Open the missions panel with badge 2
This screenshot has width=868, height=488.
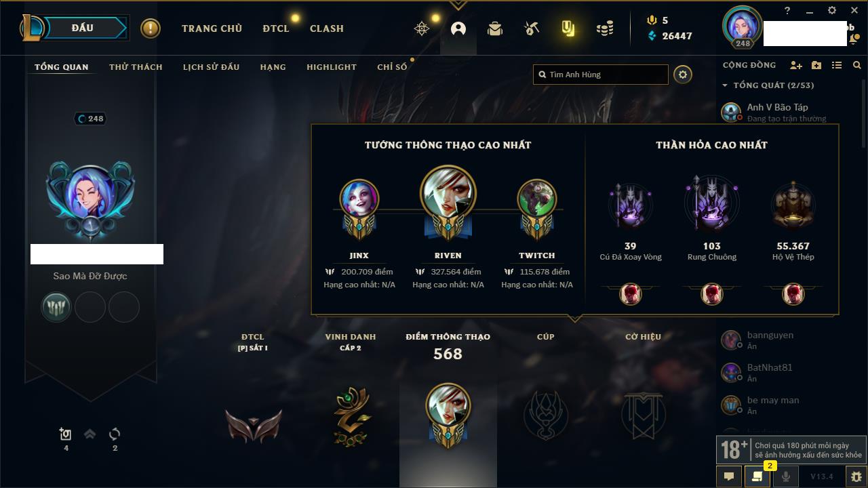coord(757,476)
